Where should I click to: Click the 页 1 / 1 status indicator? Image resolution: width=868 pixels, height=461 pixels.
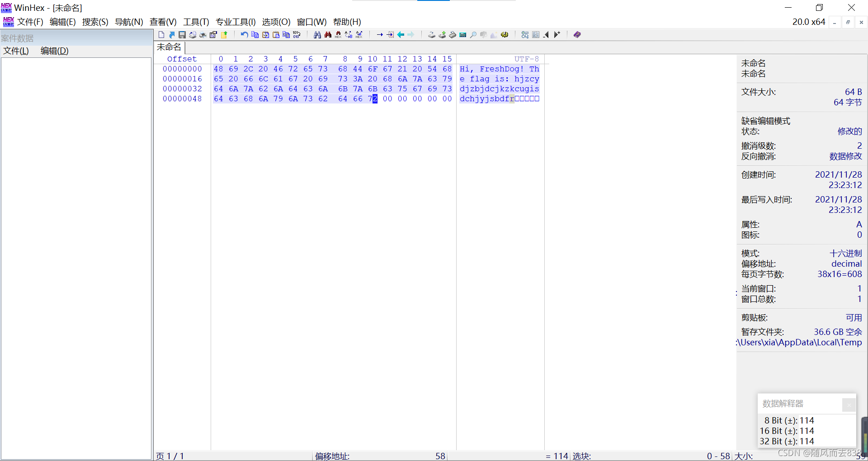coord(170,456)
